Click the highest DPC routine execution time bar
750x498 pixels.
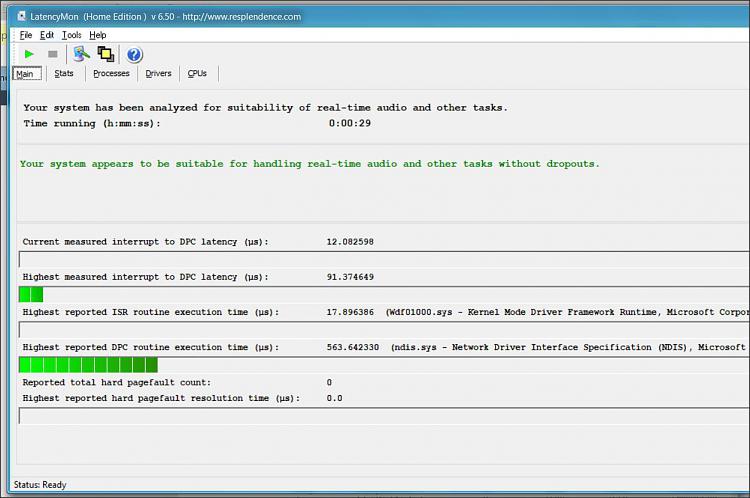click(x=384, y=365)
